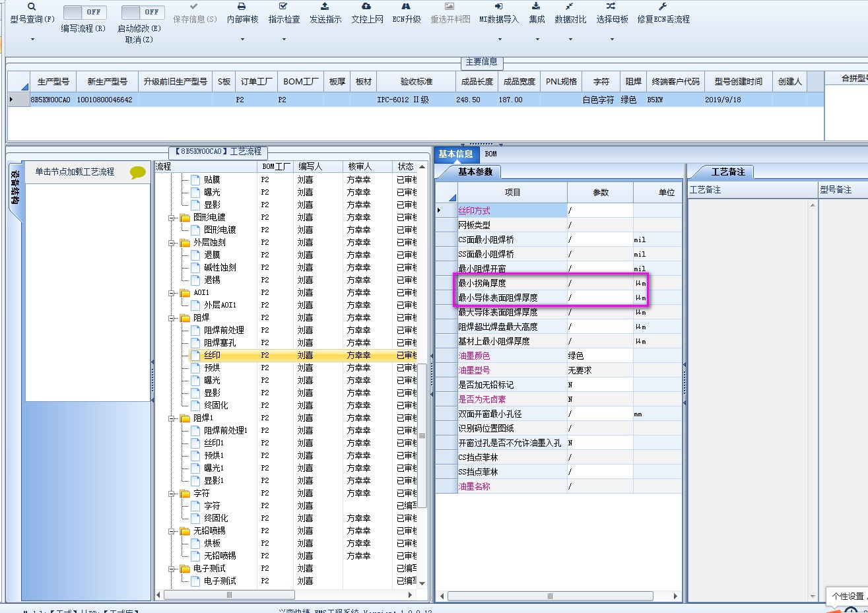Select 基本参数 tab
868x613 pixels.
click(x=475, y=172)
